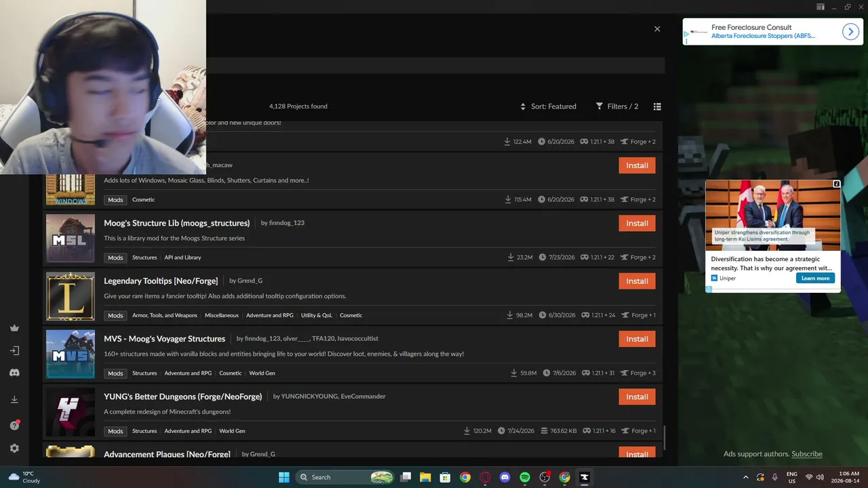Click the 763.62 KB size on Better Dungeons
The width and height of the screenshot is (868, 488).
point(558,431)
